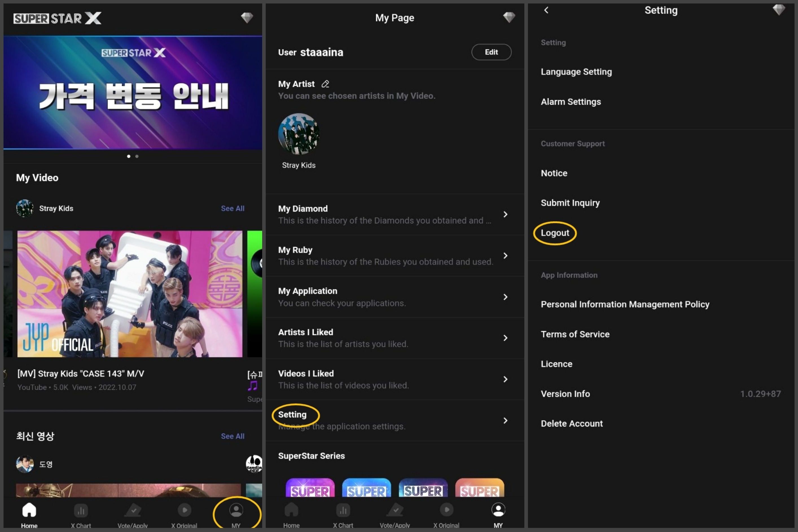798x532 pixels.
Task: Open Terms of Service
Action: coord(575,334)
